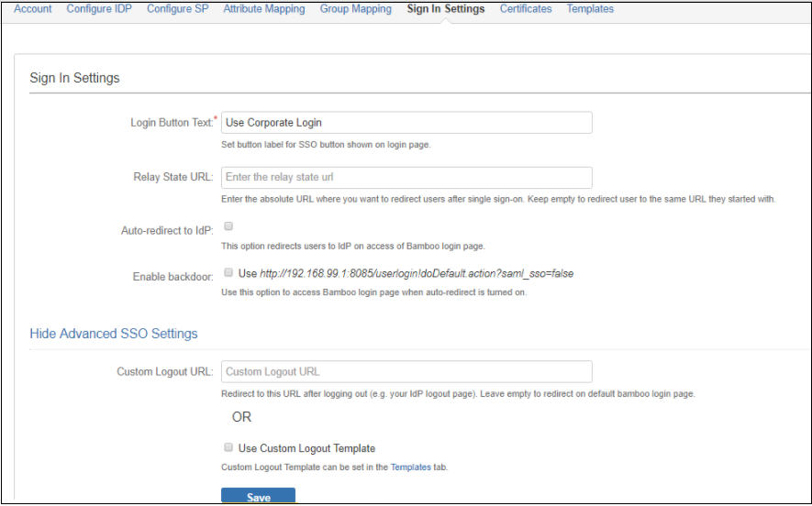Click the Save button
Screen dimensions: 812x506
(258, 496)
